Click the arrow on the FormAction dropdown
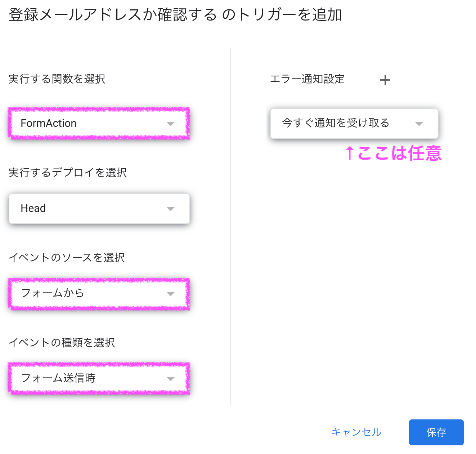476x454 pixels. [x=171, y=124]
